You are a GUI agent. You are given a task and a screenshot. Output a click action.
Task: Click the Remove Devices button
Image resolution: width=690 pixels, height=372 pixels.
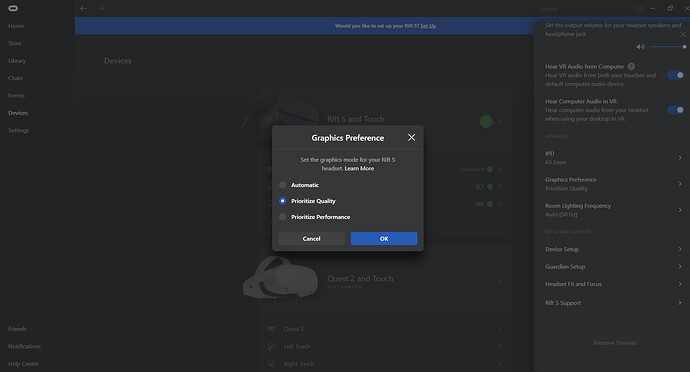click(x=615, y=343)
